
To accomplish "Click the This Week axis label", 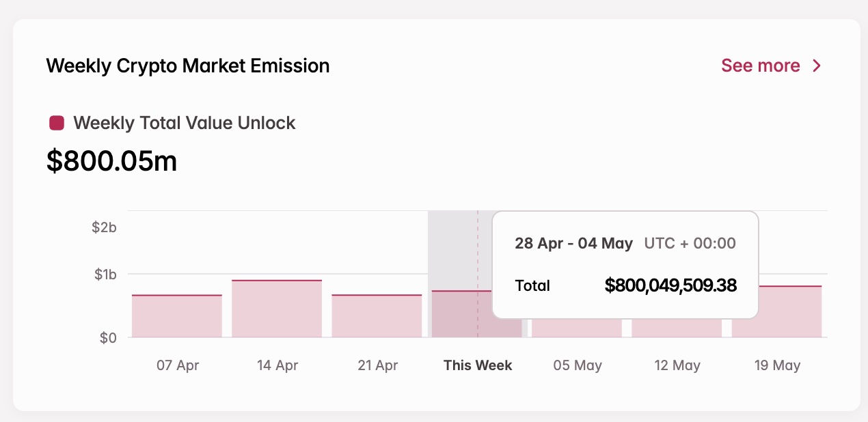I will (478, 365).
